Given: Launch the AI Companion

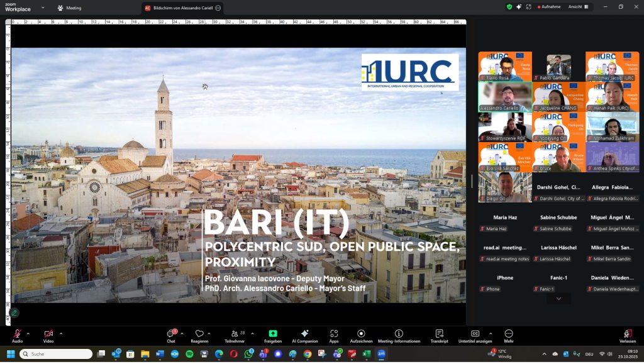Looking at the screenshot, I should coord(305,334).
